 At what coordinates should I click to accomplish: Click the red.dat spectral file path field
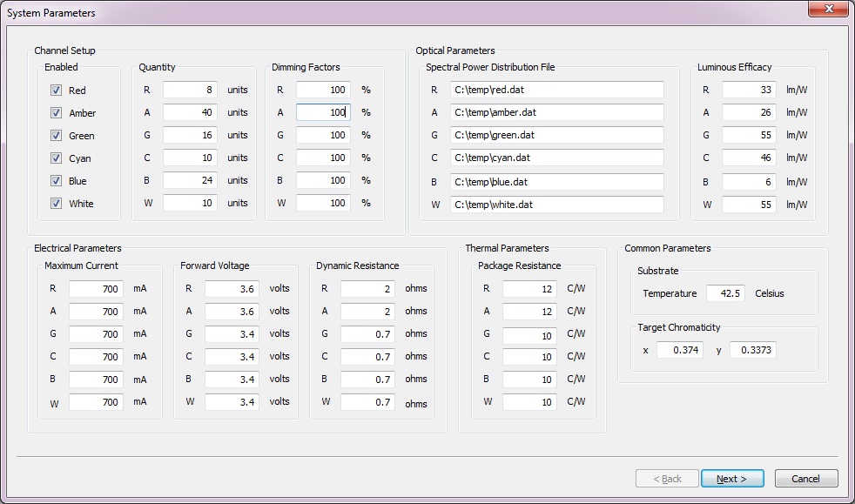(557, 90)
